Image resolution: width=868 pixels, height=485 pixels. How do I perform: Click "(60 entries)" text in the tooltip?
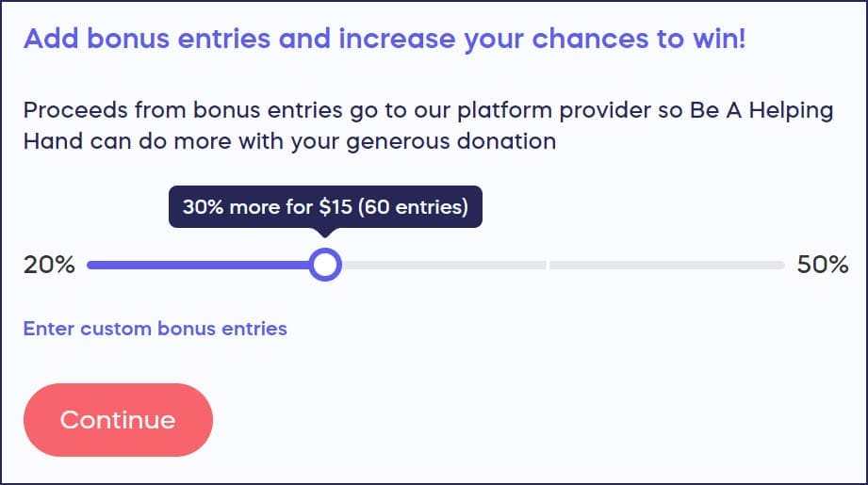coord(413,207)
